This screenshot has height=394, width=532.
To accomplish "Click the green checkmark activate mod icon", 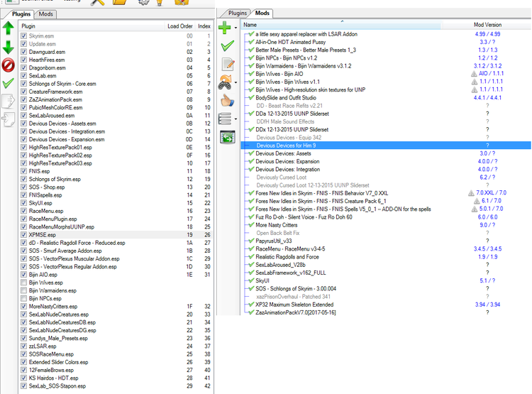I will point(227,45).
